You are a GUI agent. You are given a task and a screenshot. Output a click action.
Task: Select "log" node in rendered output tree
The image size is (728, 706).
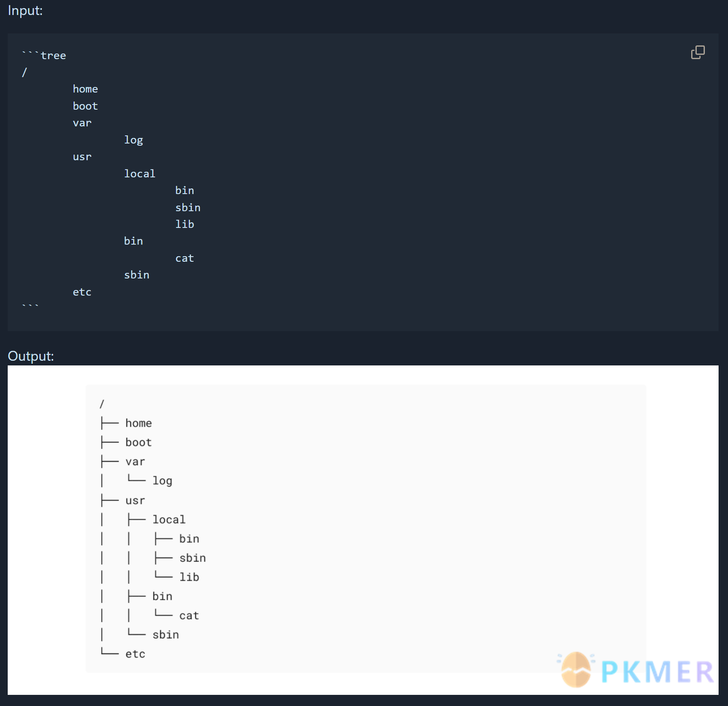tap(162, 481)
